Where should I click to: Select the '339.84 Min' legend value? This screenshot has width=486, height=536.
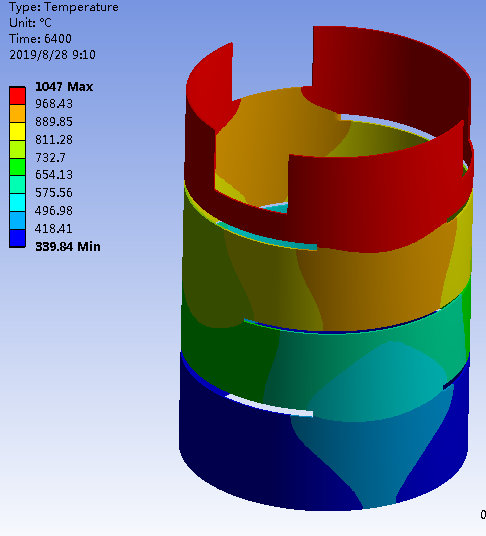point(68,246)
